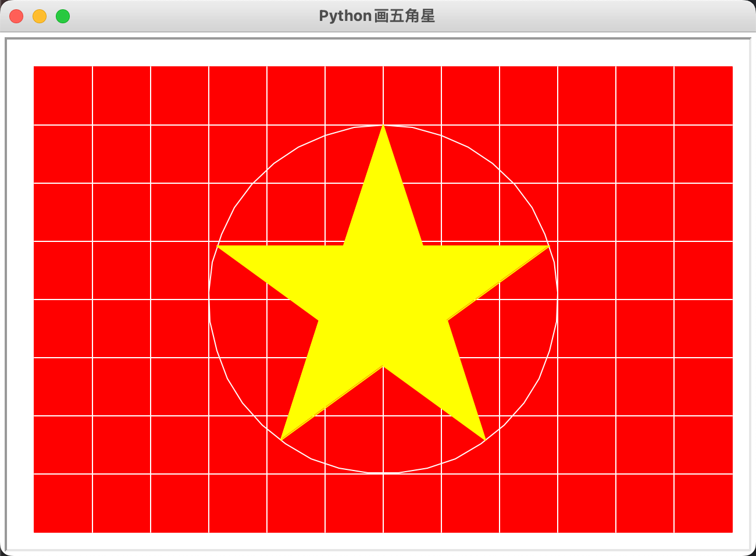The height and width of the screenshot is (556, 756).
Task: Minimize the window with the yellow button
Action: (40, 16)
